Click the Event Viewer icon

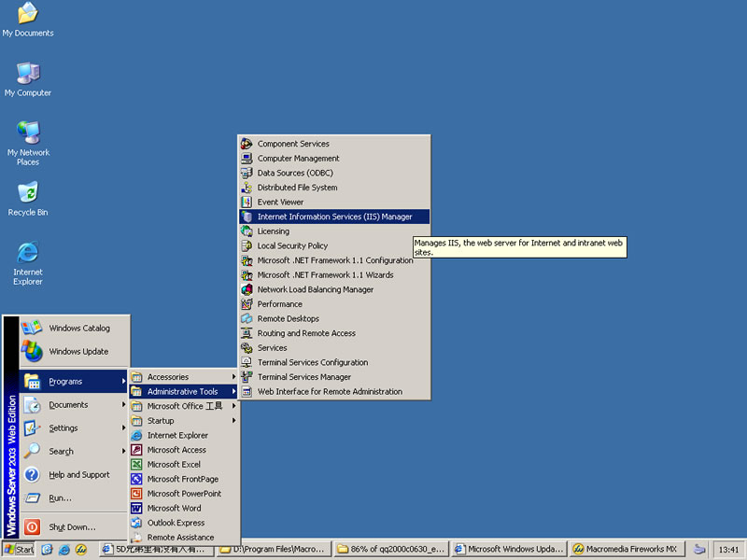click(247, 202)
